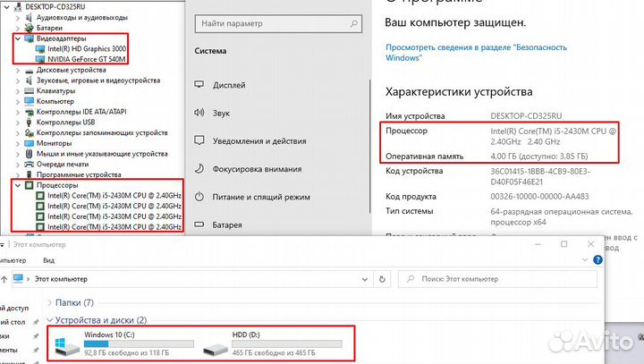Click the Поиск: Этот компьютер search box
The width and height of the screenshot is (644, 364).
(497, 279)
